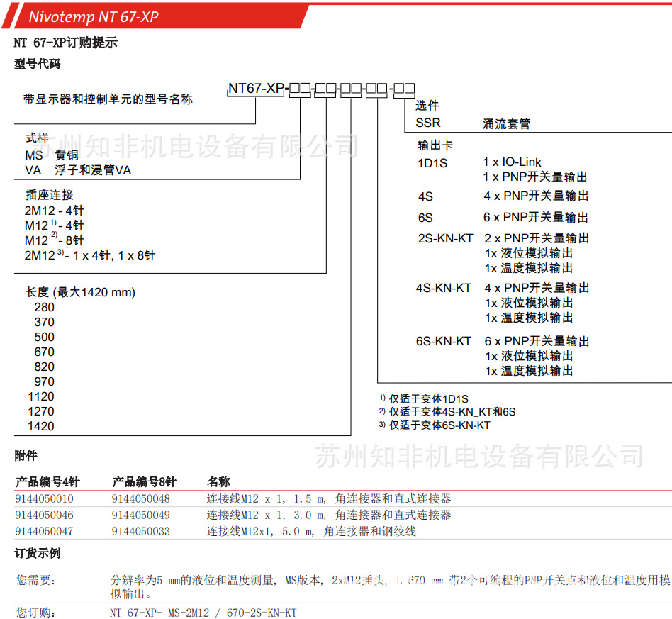The image size is (672, 619).
Task: Click the red Nivotemp NT 67-XP header title
Action: (x=94, y=17)
